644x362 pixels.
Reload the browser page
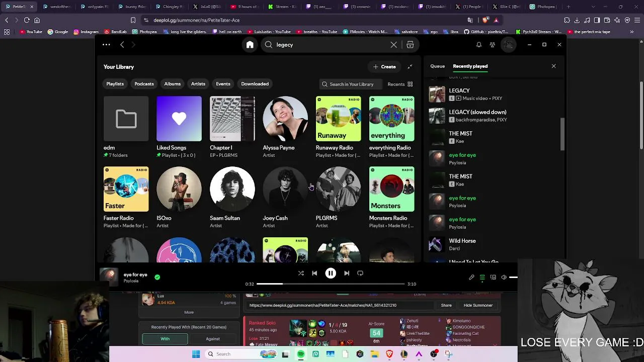[x=26, y=20]
